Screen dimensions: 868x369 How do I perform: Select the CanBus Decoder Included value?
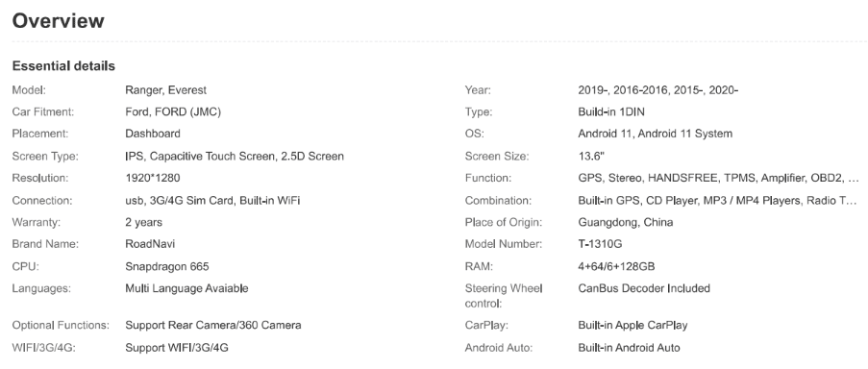pos(644,288)
